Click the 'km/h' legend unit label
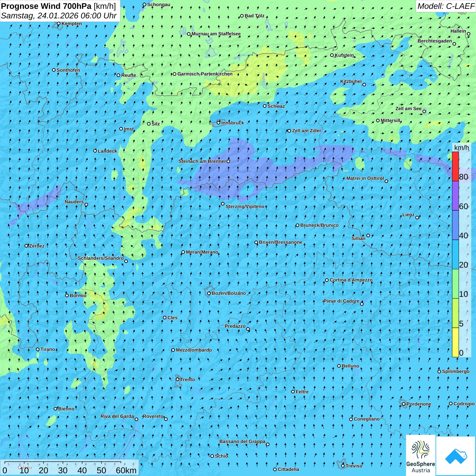 461,148
